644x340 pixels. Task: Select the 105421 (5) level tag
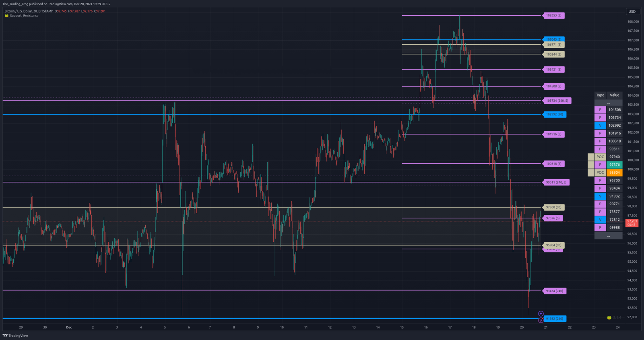[553, 70]
